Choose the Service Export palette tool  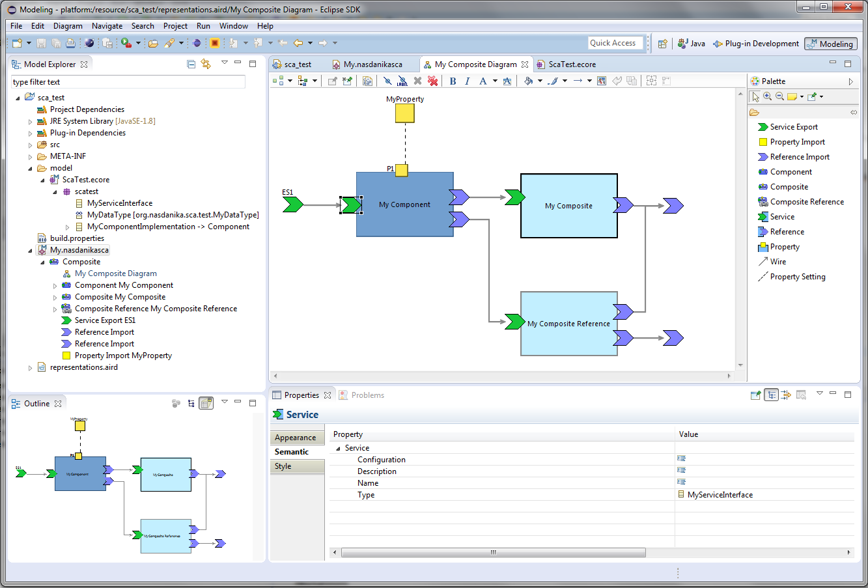(788, 127)
